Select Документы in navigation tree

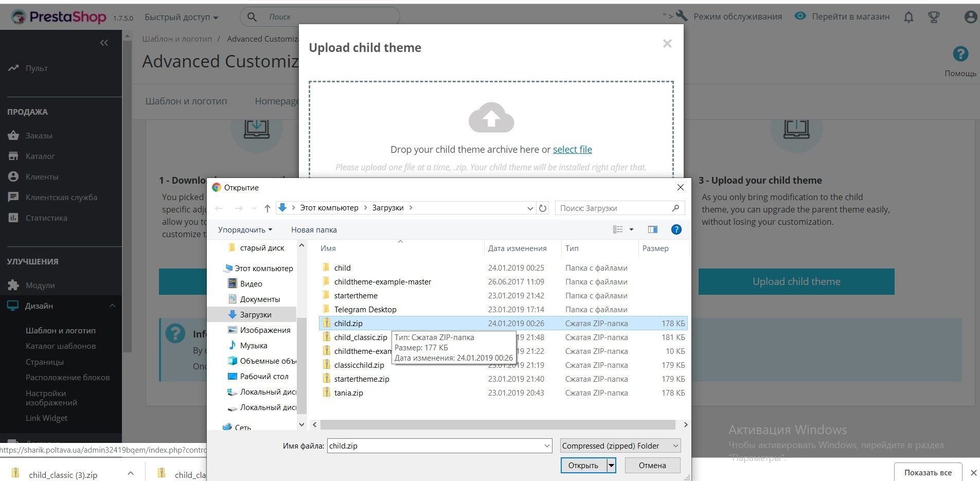(254, 299)
